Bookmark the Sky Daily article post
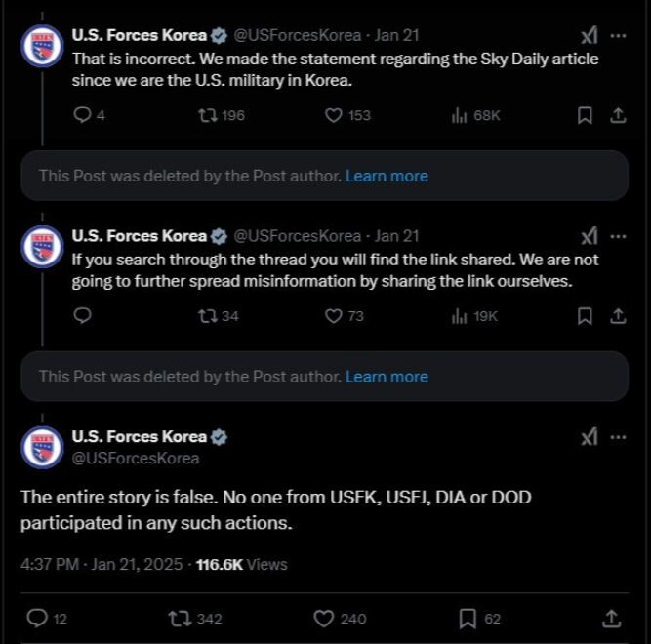 point(585,115)
